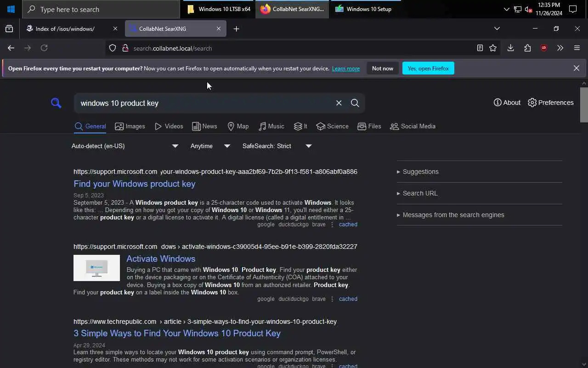Open the Extensions menu

[x=527, y=48]
